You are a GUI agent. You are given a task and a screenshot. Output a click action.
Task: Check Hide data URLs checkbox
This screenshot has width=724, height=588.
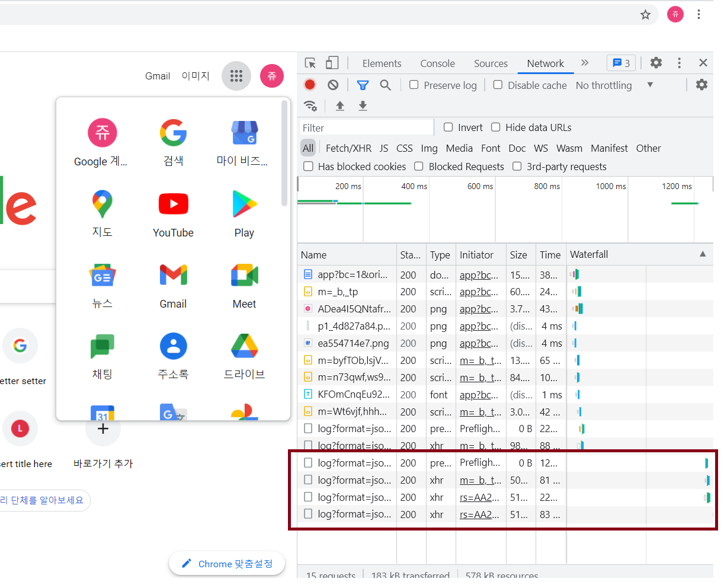[496, 127]
